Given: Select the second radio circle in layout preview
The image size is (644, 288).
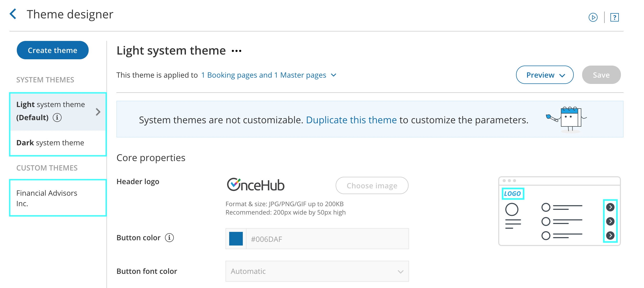Looking at the screenshot, I should (546, 221).
